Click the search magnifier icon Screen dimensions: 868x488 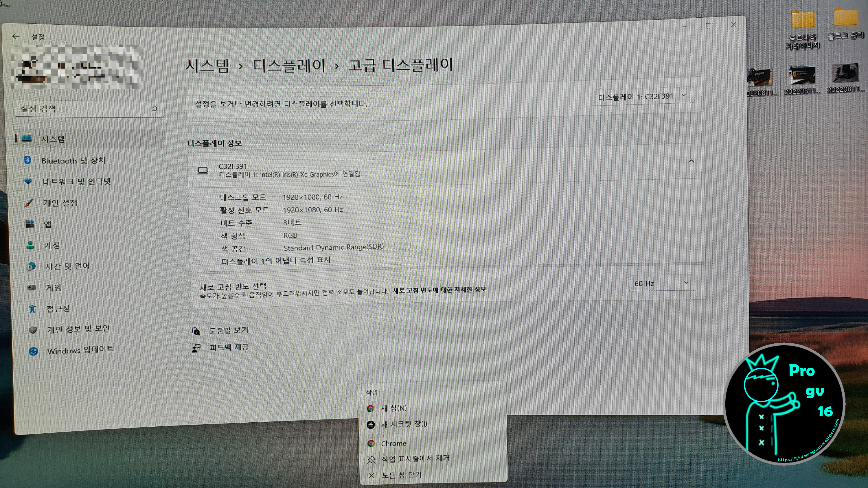tap(154, 109)
